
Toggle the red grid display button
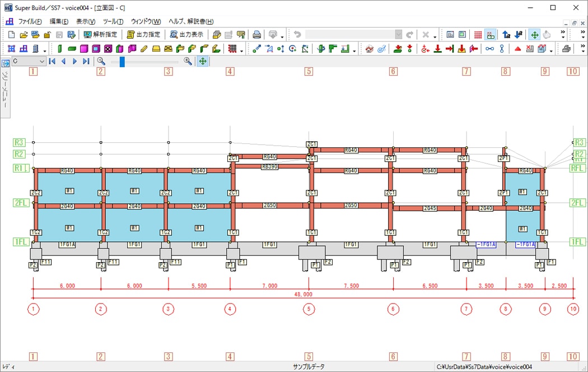pos(478,35)
